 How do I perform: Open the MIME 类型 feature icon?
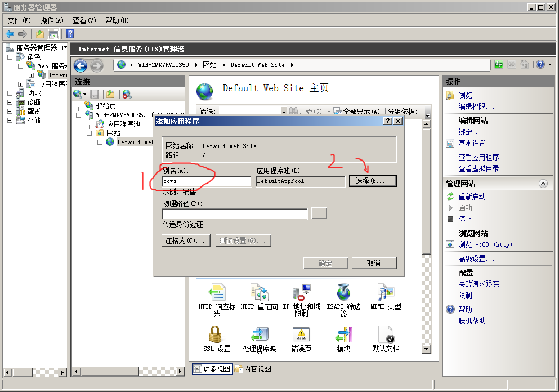point(386,293)
